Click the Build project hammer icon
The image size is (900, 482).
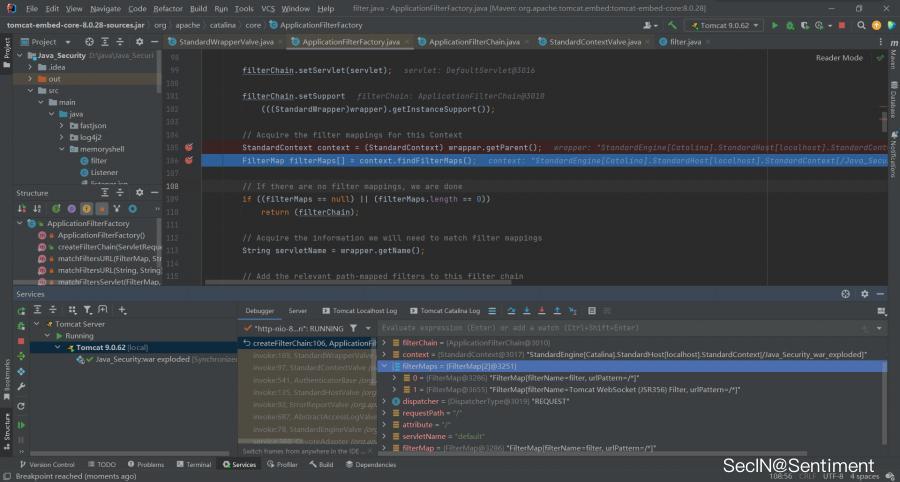[672, 25]
